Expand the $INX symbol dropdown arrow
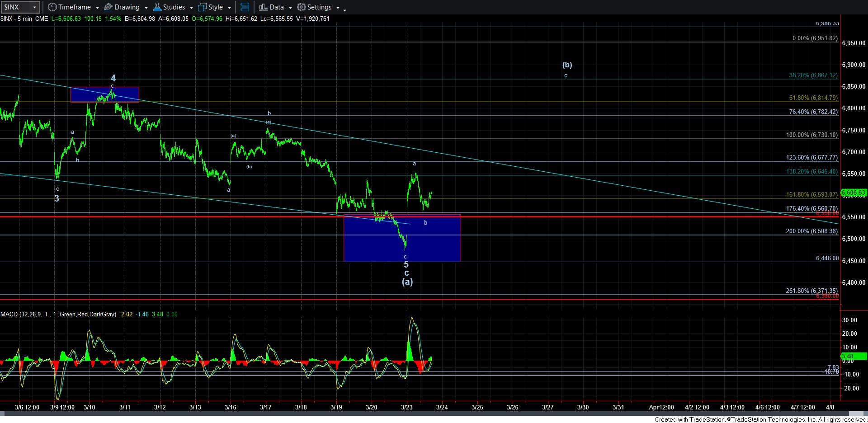 [34, 7]
